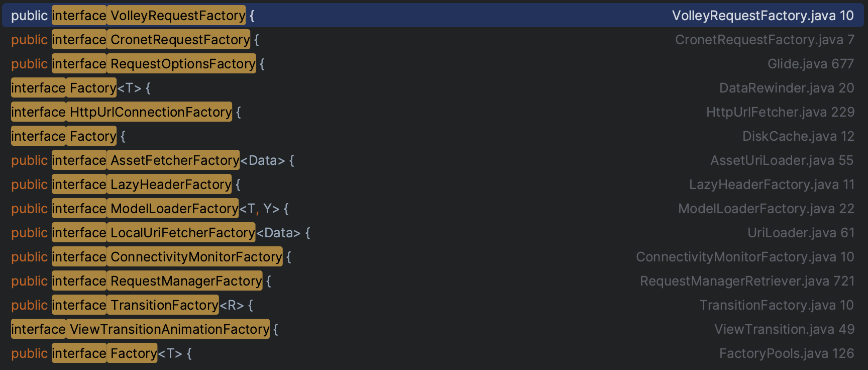Click the ViewTransitionAnimationFactory interface result
The width and height of the screenshot is (868, 370).
[x=169, y=329]
